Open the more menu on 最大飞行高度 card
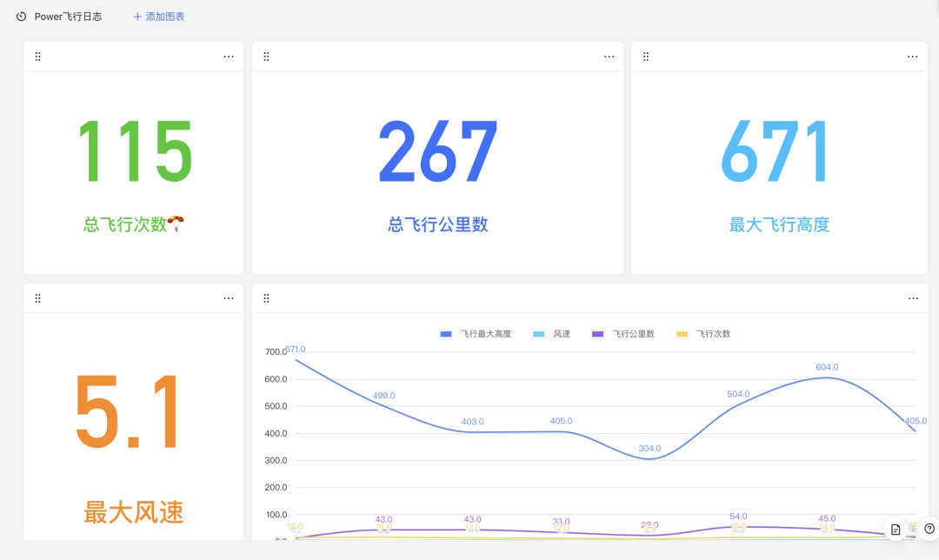This screenshot has height=560, width=939. [912, 57]
